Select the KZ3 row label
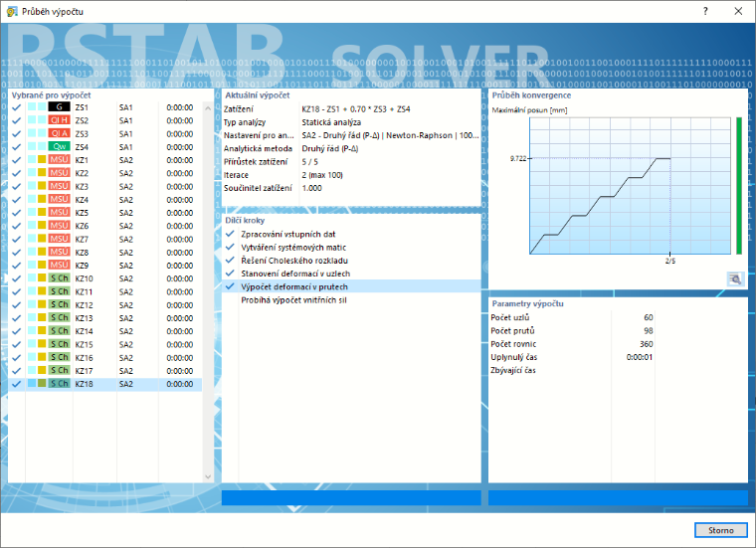The height and width of the screenshot is (548, 756). [82, 186]
